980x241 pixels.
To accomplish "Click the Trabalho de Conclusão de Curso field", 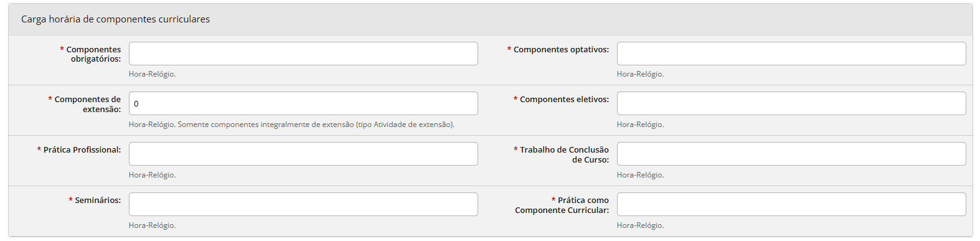I will [791, 154].
